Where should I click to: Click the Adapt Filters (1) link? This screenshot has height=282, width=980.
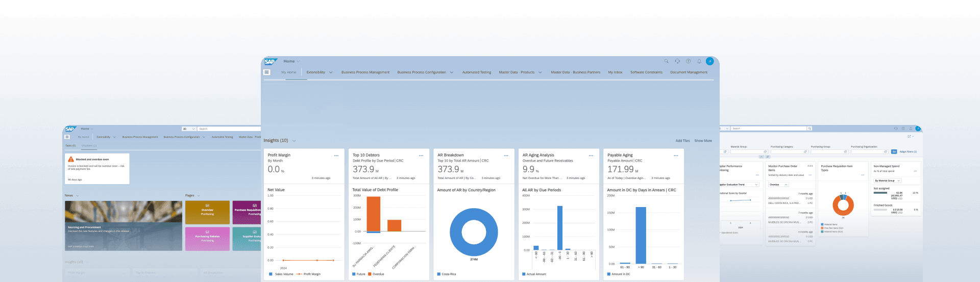(908, 151)
